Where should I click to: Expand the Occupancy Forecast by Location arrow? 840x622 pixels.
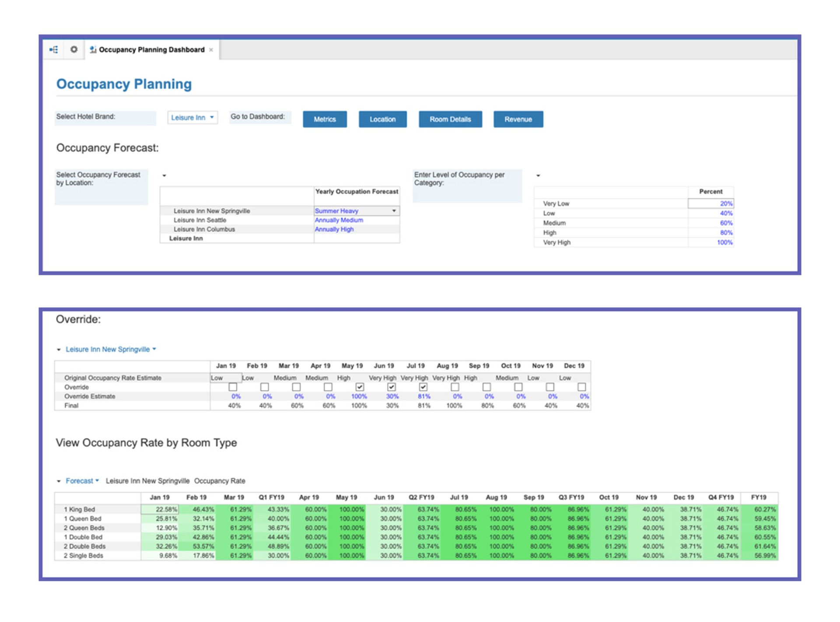click(164, 176)
